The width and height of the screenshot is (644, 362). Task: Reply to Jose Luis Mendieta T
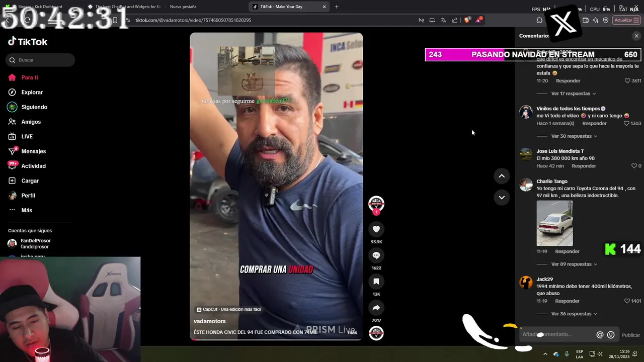[584, 166]
